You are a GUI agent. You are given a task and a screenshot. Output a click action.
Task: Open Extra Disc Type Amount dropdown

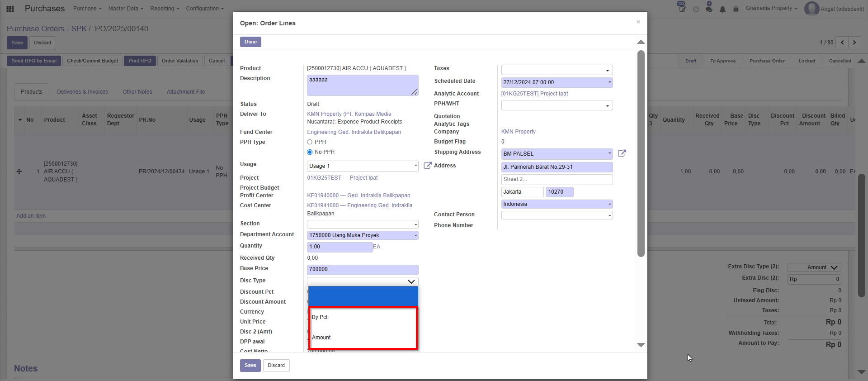tap(814, 267)
